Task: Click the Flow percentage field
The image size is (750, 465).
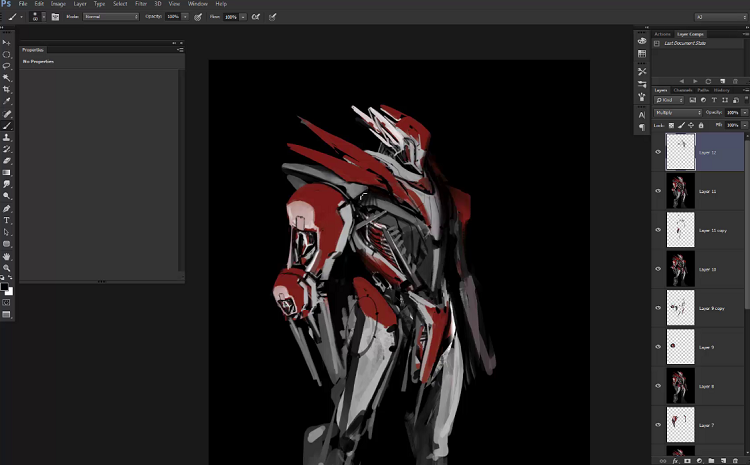Action: [x=231, y=17]
